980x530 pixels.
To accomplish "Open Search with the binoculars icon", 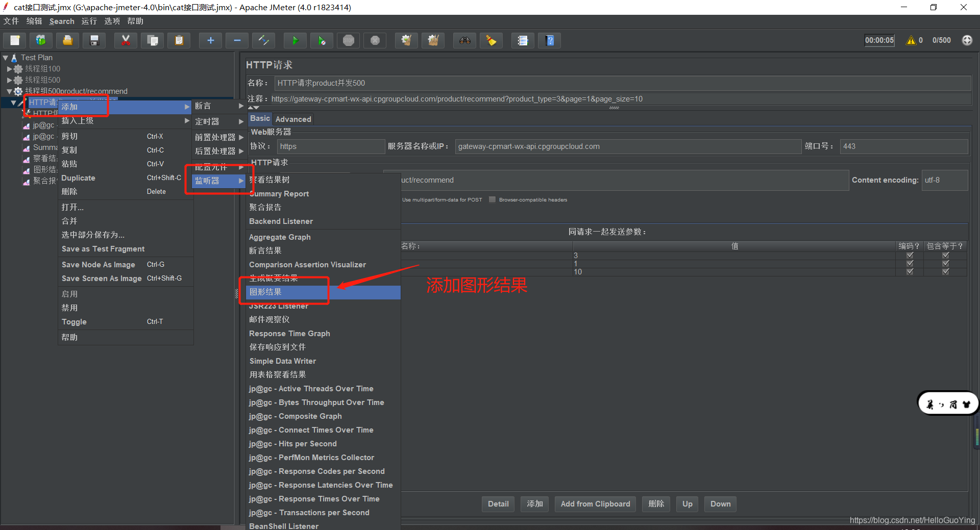I will (x=464, y=40).
